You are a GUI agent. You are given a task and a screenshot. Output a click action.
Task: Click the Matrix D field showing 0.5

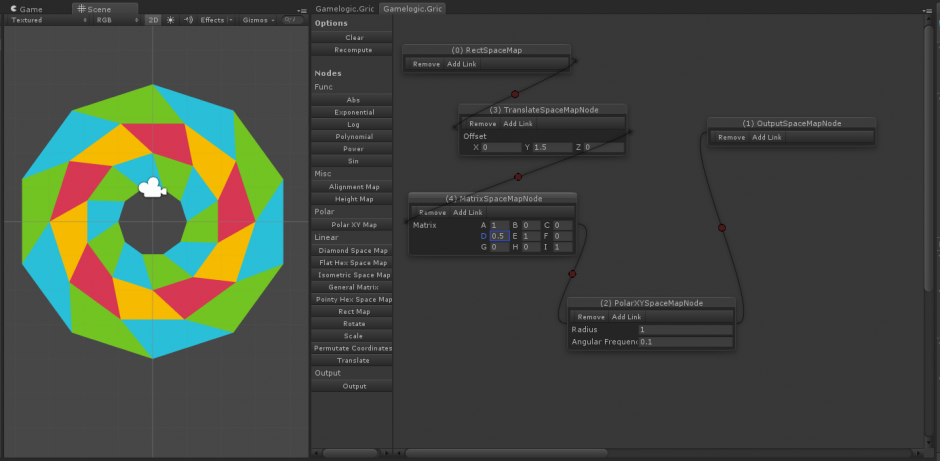coord(500,236)
